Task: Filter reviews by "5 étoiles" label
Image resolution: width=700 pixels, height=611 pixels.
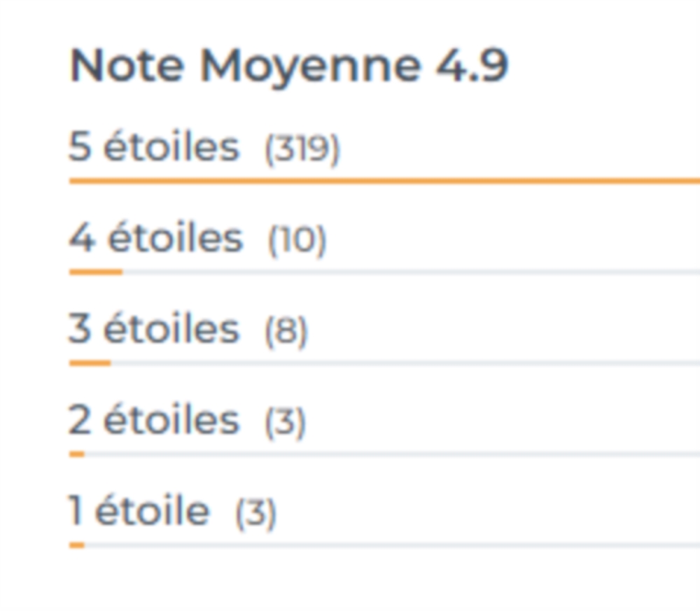Action: coord(153,148)
